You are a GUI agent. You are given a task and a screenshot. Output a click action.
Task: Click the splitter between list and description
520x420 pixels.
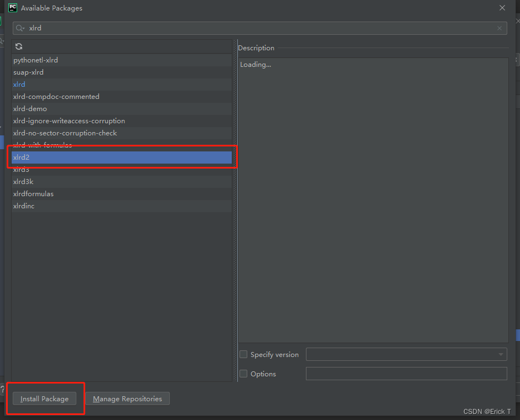click(235, 211)
